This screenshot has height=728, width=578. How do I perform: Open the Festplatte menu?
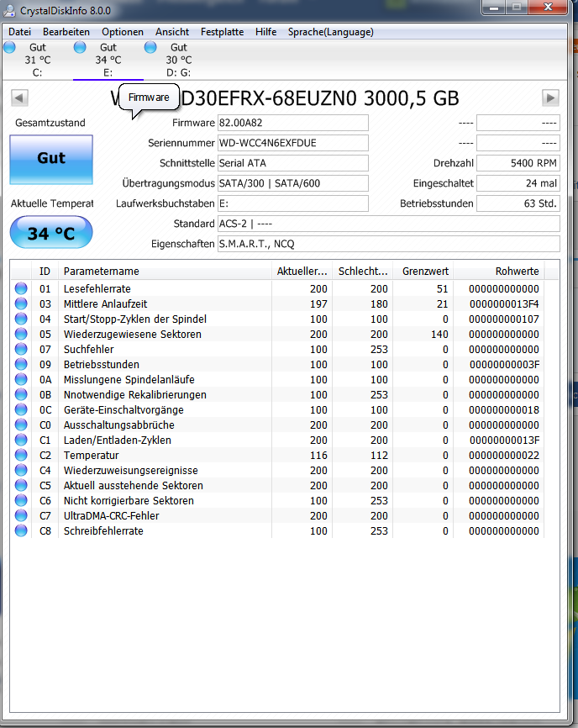click(222, 32)
